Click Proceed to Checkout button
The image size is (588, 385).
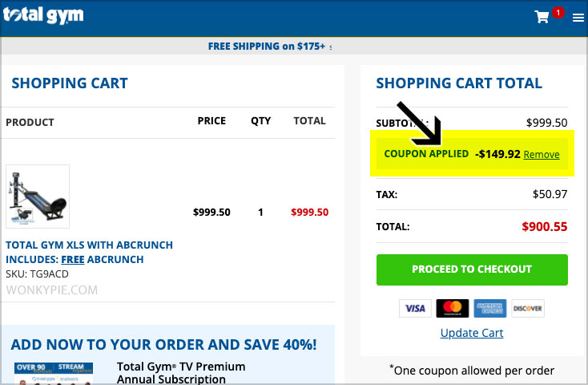(x=472, y=269)
